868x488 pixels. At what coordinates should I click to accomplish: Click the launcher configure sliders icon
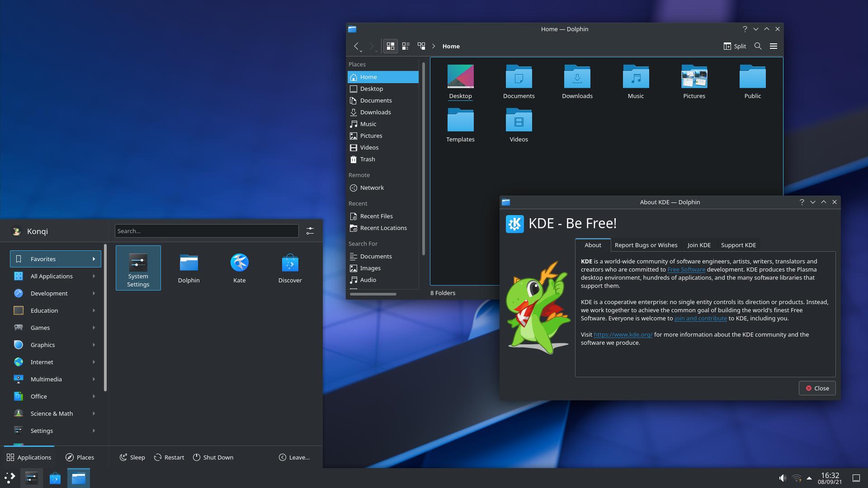click(310, 231)
